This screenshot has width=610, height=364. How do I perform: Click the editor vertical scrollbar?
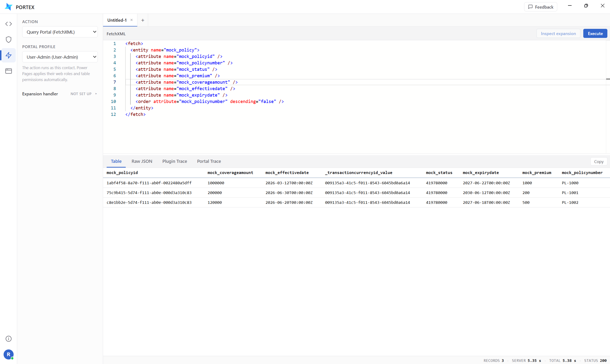[x=608, y=97]
